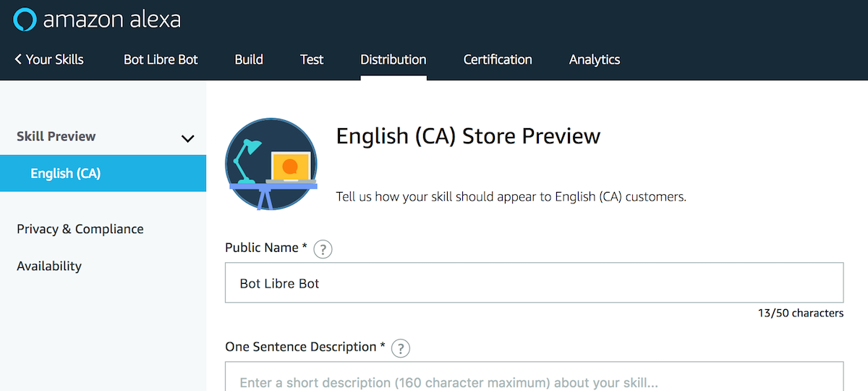Open Privacy & Compliance section
This screenshot has height=391, width=868.
80,229
